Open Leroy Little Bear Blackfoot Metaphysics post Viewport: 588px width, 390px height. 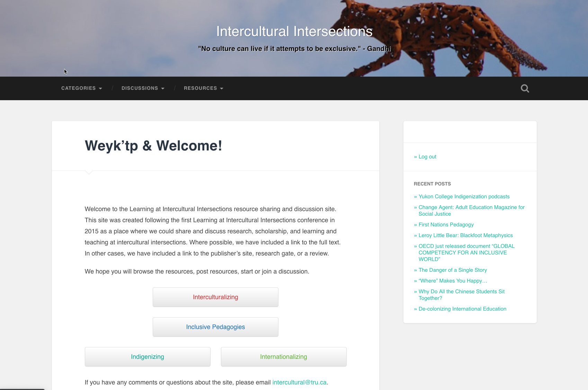click(x=465, y=235)
